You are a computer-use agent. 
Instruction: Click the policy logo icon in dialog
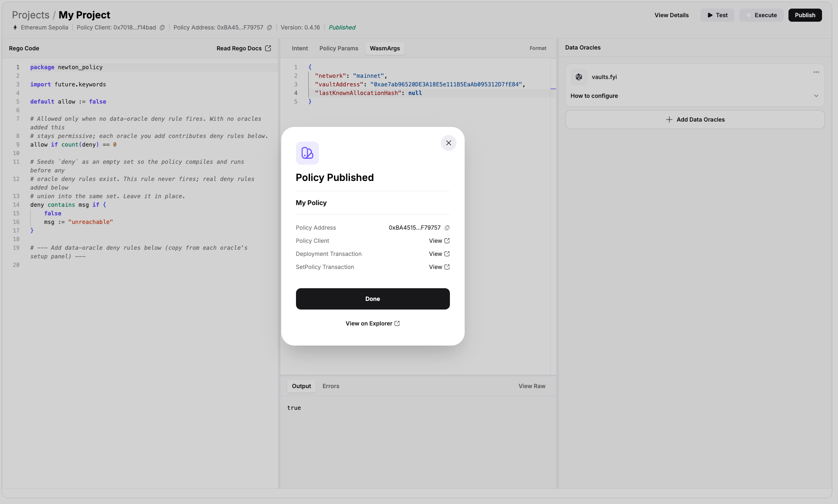307,153
